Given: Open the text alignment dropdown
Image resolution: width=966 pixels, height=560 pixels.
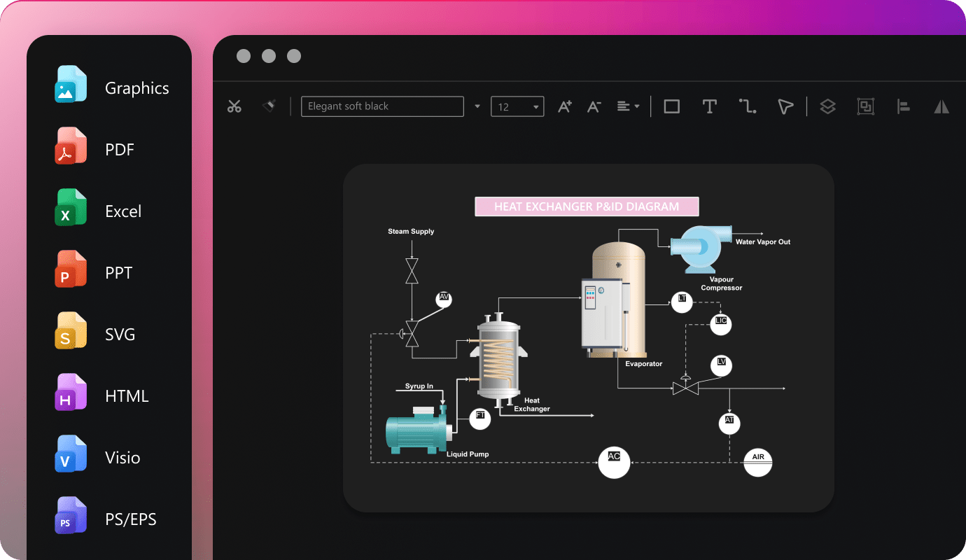Looking at the screenshot, I should (x=628, y=106).
